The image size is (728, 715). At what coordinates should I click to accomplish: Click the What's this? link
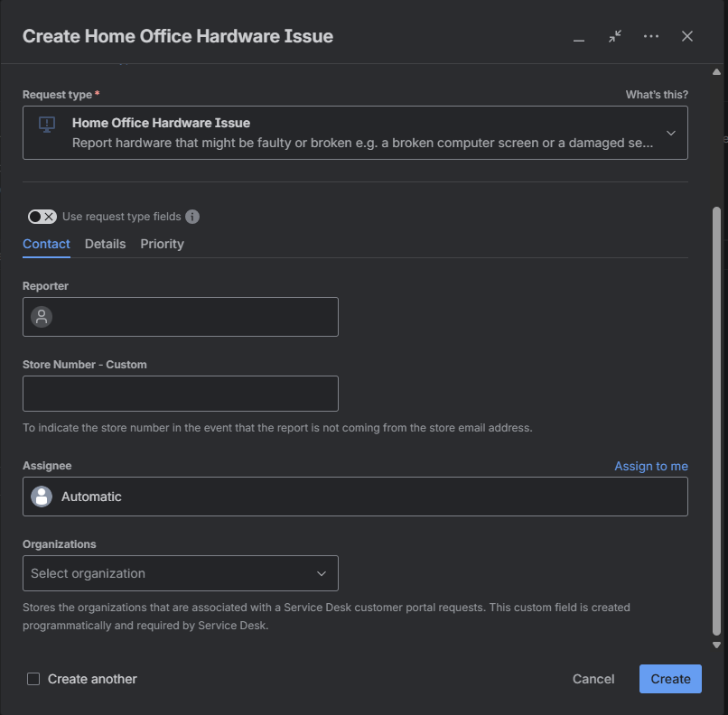point(657,95)
